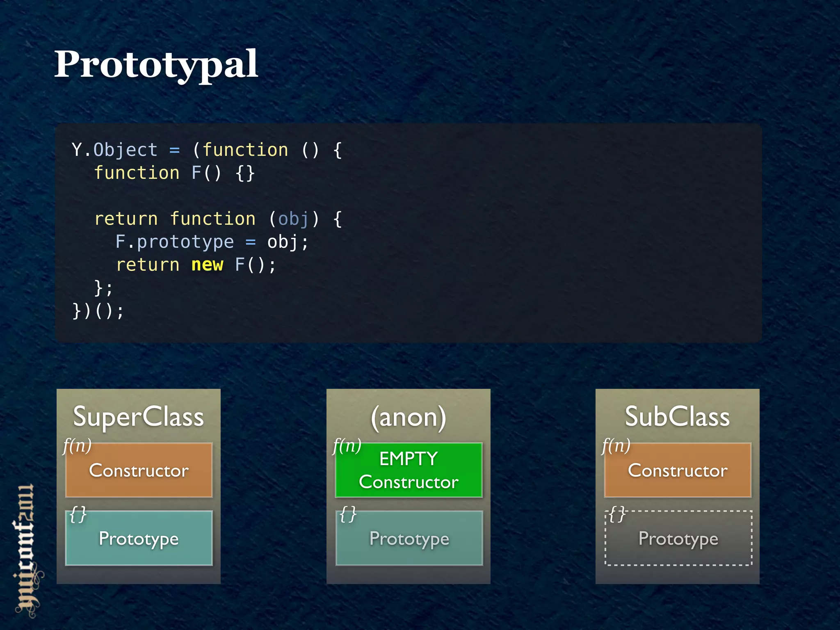
Task: Click the {} label on SubClass Prototype
Action: click(x=617, y=514)
